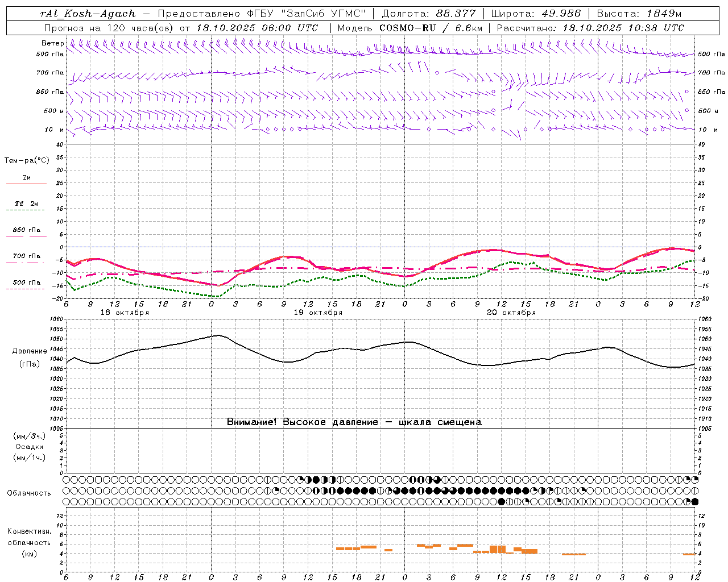Select the Прогноз на 120 часа(ов) text
The height and width of the screenshot is (582, 728).
[x=109, y=28]
